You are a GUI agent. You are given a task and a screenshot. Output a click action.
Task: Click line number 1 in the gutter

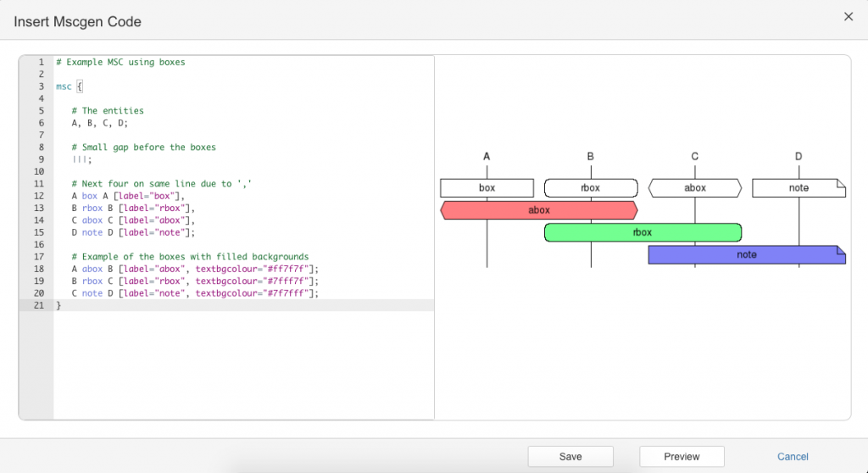point(41,62)
